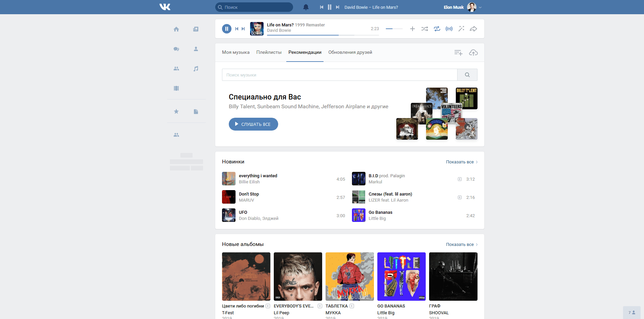The image size is (644, 319).
Task: Open the ГРАФ album by SHOOVAL
Action: [453, 276]
